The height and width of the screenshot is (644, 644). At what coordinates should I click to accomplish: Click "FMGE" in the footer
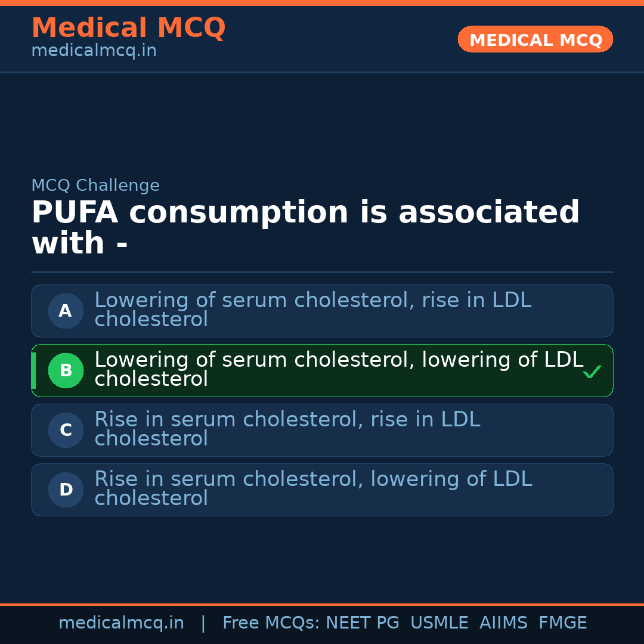(x=562, y=623)
